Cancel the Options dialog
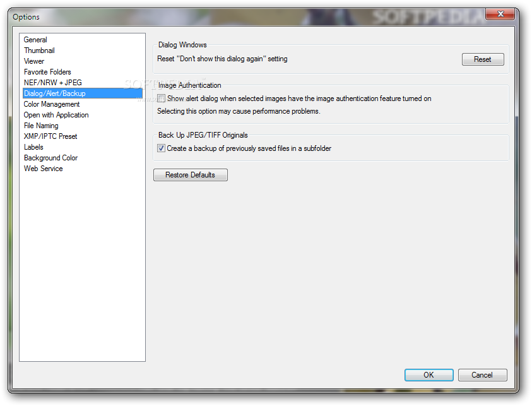532x406 pixels. point(482,375)
